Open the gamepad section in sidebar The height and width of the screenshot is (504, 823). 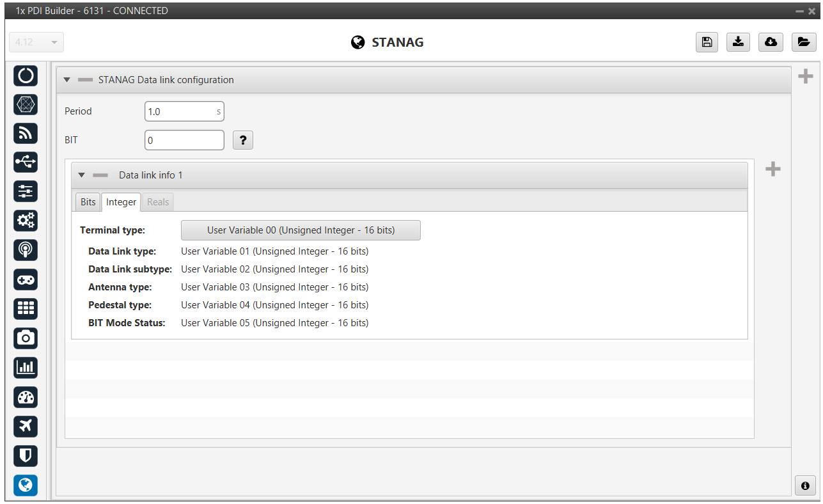coord(26,280)
